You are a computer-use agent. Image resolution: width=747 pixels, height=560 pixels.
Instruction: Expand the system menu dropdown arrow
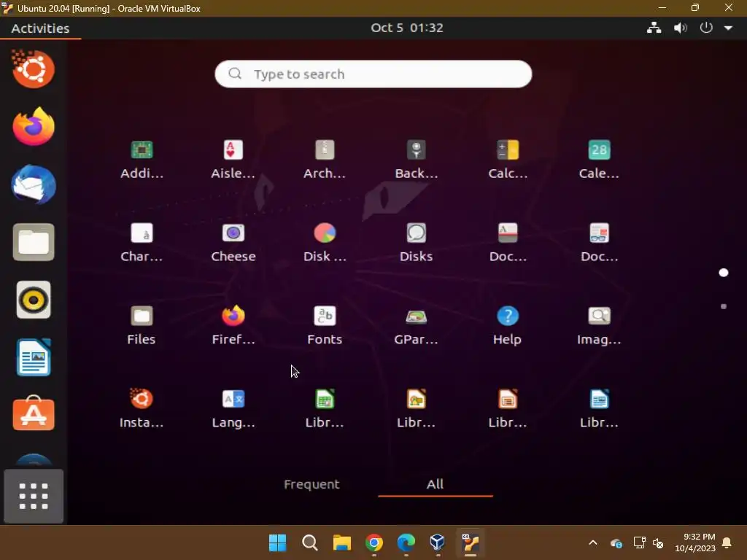[x=729, y=28]
